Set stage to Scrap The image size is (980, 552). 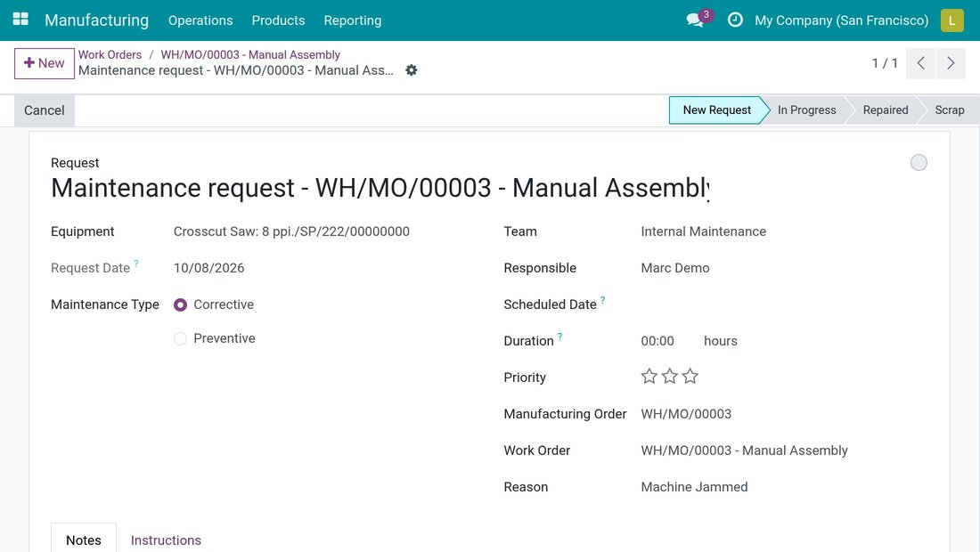(x=950, y=110)
